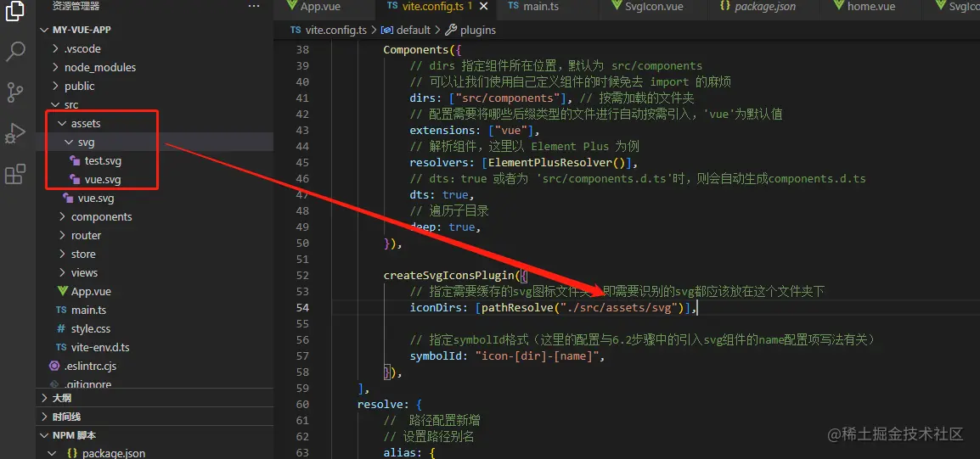Image resolution: width=980 pixels, height=459 pixels.
Task: Collapse the NPM 脚本 section
Action: [155, 435]
